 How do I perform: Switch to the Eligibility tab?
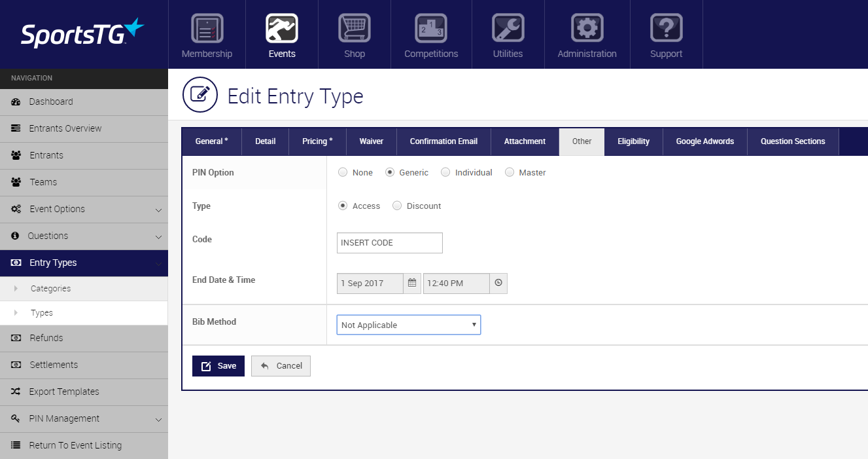tap(634, 141)
